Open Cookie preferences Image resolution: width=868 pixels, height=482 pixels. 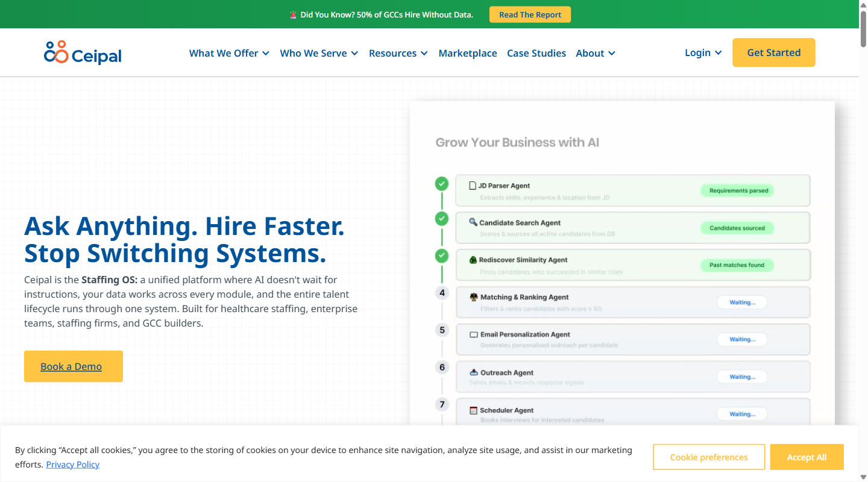(709, 457)
